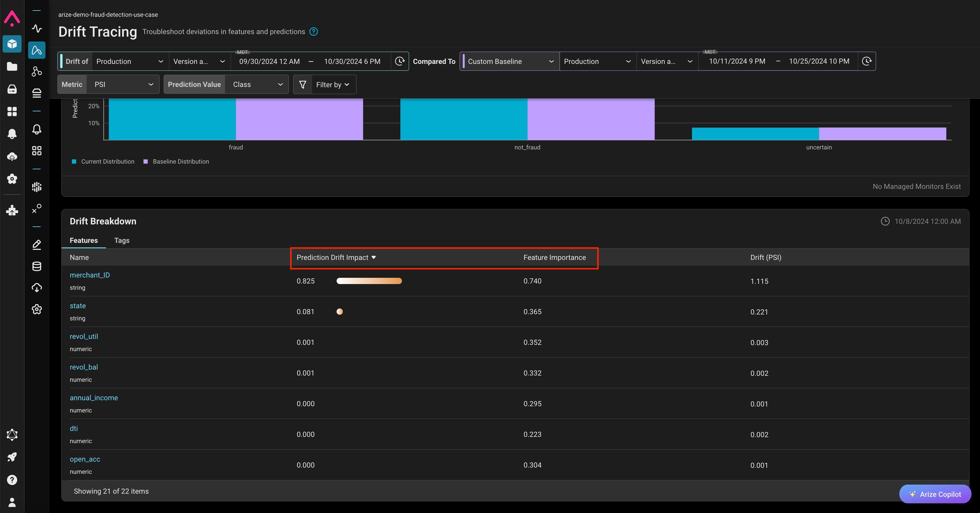Click the help question mark beside Drift Tracing
Viewport: 980px width, 513px height.
tap(313, 32)
